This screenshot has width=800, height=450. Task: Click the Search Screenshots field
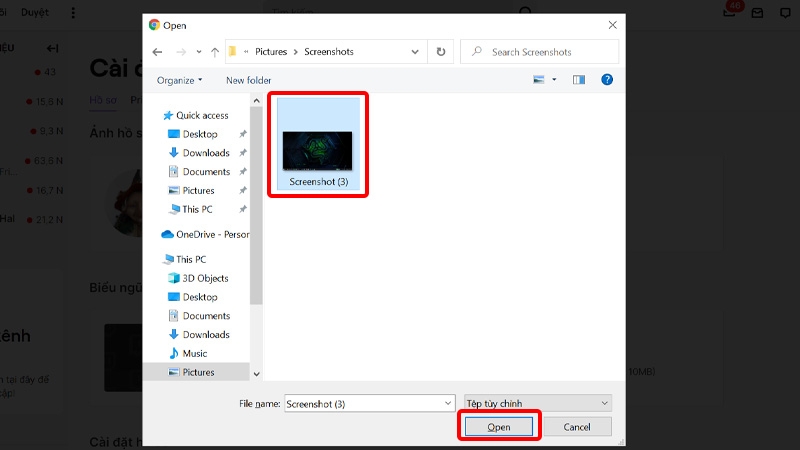tap(539, 52)
